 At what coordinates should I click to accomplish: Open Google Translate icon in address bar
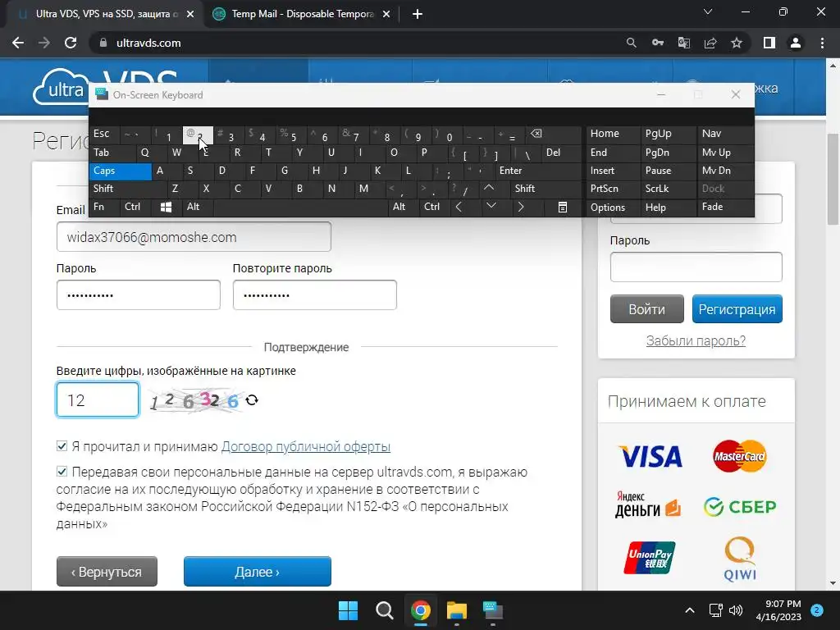[x=684, y=43]
